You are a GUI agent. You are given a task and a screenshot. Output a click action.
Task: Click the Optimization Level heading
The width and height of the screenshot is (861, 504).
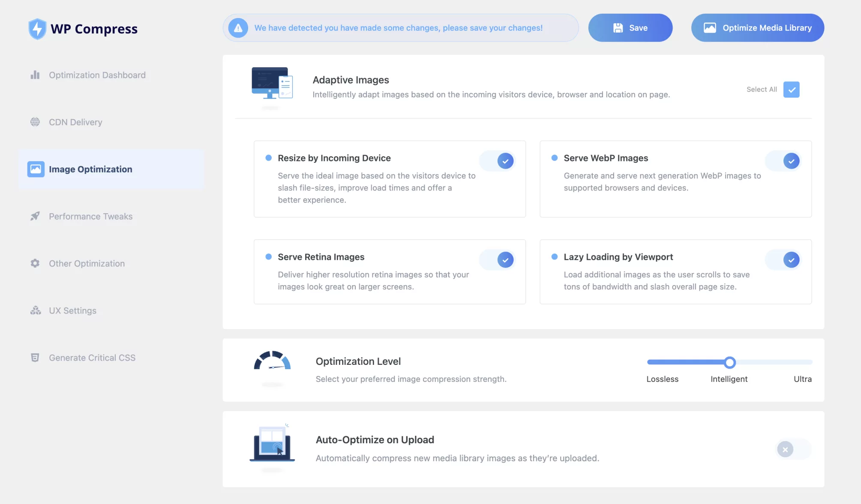pos(358,361)
